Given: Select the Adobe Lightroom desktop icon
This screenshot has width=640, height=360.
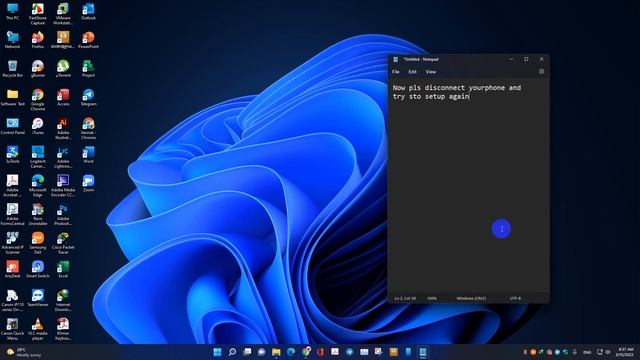Looking at the screenshot, I should tap(63, 157).
